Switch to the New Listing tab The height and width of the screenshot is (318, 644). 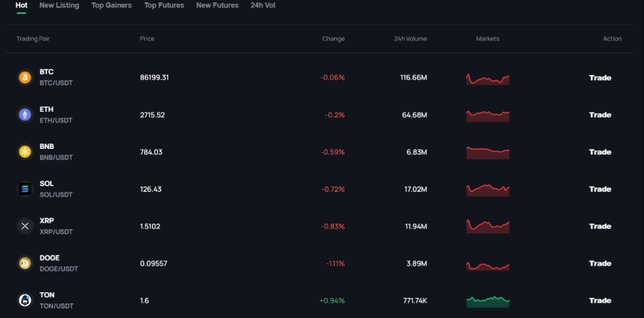59,6
